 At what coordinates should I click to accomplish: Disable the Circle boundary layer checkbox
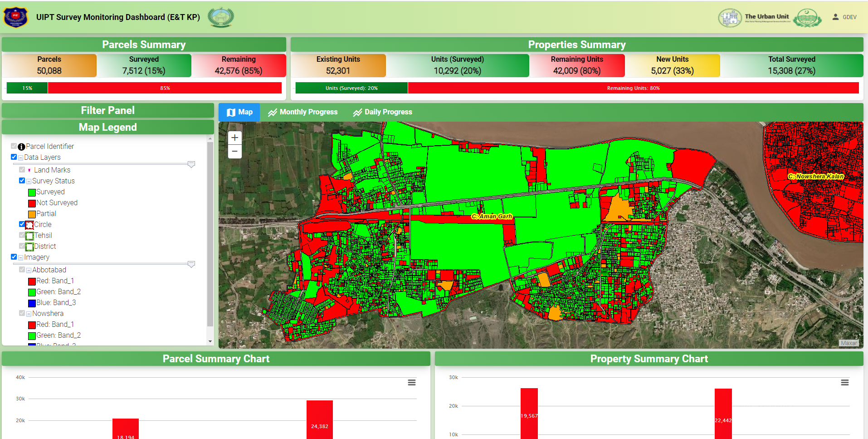[22, 224]
